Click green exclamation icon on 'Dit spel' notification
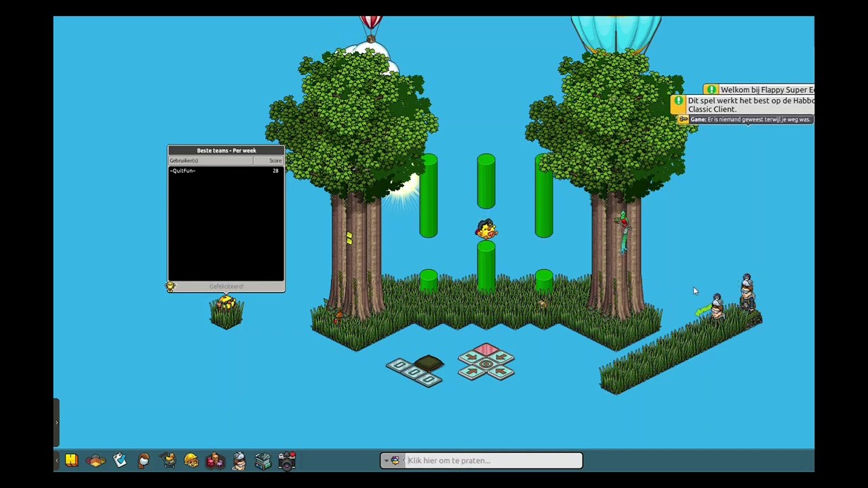The height and width of the screenshot is (488, 868). click(679, 101)
